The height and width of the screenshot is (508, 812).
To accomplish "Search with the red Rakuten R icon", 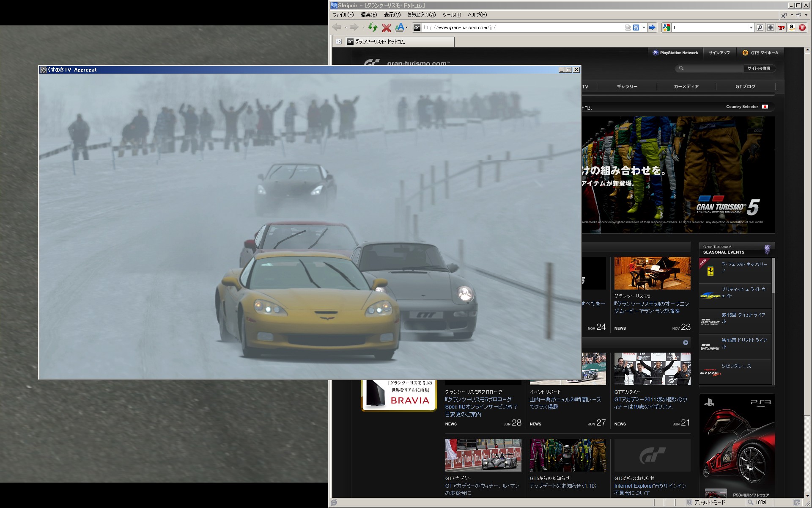I will (x=802, y=28).
